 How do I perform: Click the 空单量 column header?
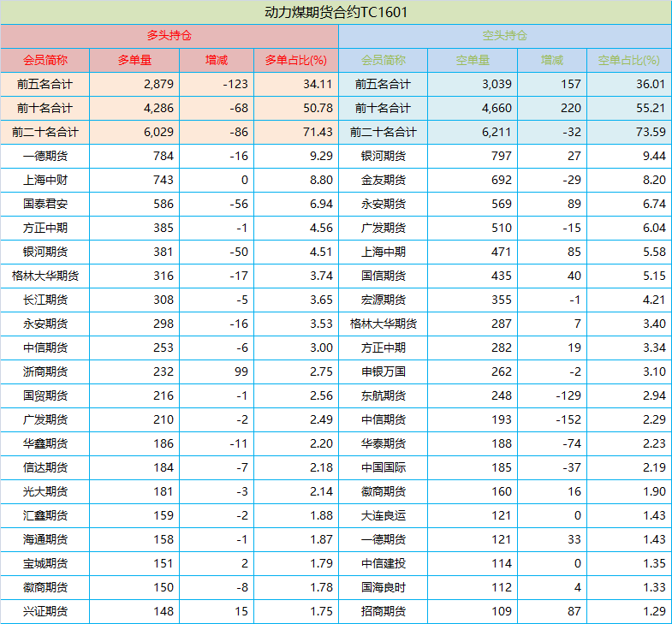pos(473,60)
